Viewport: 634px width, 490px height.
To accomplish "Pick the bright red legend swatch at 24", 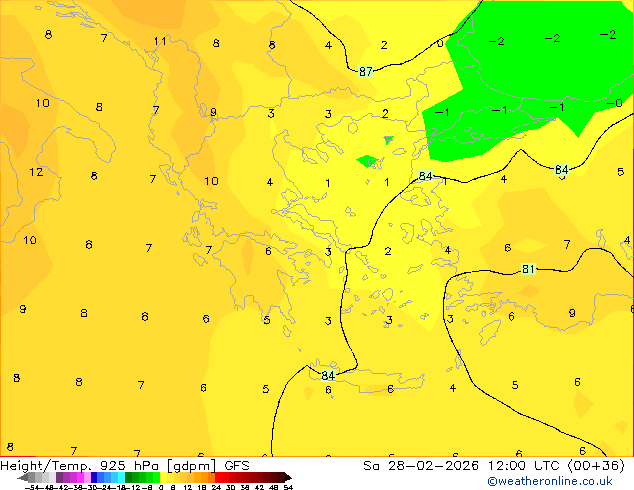I will pos(218,477).
